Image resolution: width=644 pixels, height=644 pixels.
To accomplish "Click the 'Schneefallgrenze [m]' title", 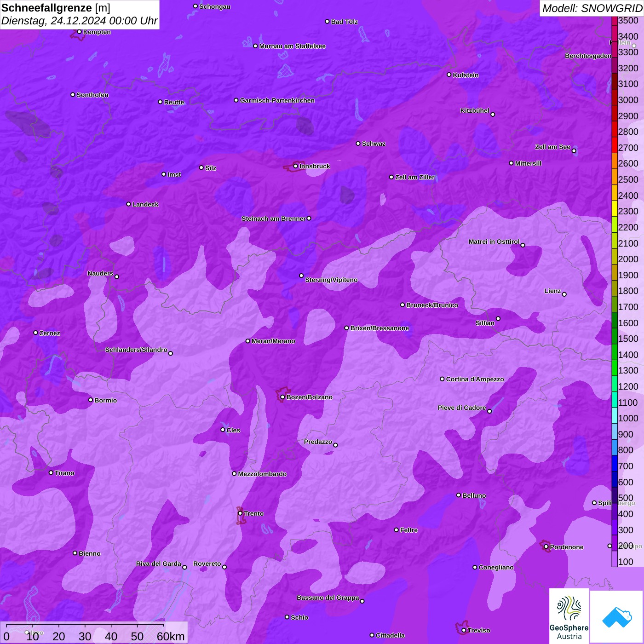I will pyautogui.click(x=56, y=8).
